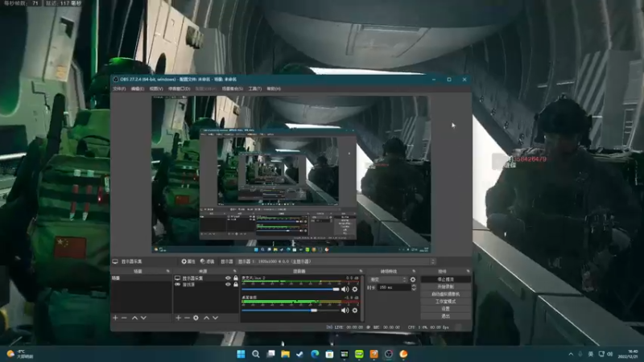The height and width of the screenshot is (362, 644).
Task: Open 编辑(E) menu
Action: (137, 88)
